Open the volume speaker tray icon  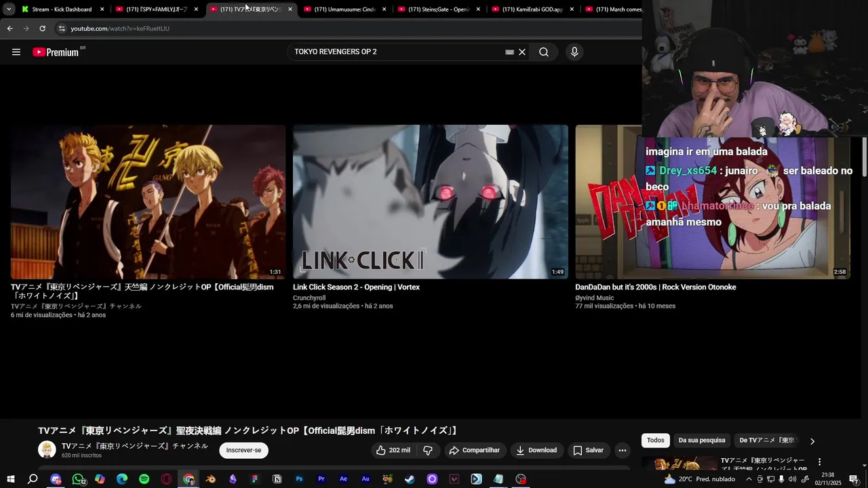(x=793, y=479)
